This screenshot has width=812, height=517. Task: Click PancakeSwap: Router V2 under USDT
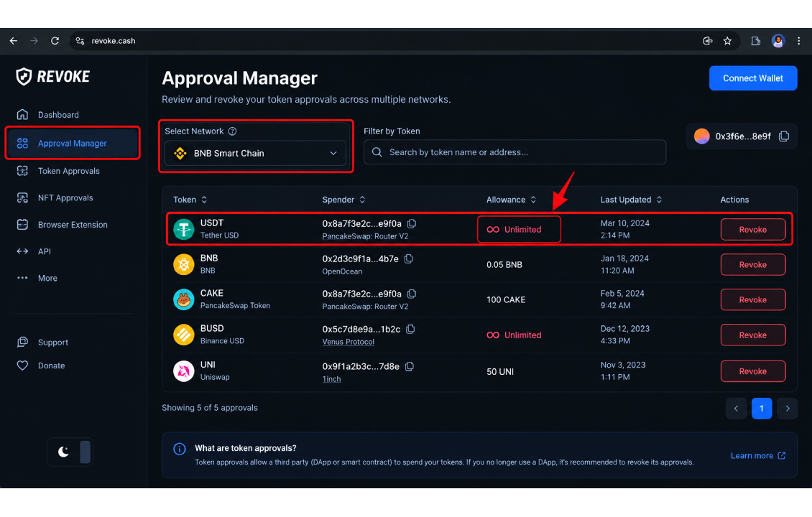[365, 236]
